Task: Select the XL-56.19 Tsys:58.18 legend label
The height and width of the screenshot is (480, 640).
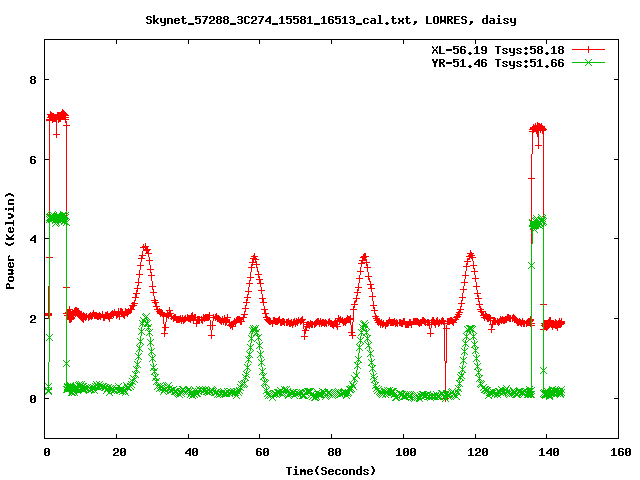Action: point(498,50)
